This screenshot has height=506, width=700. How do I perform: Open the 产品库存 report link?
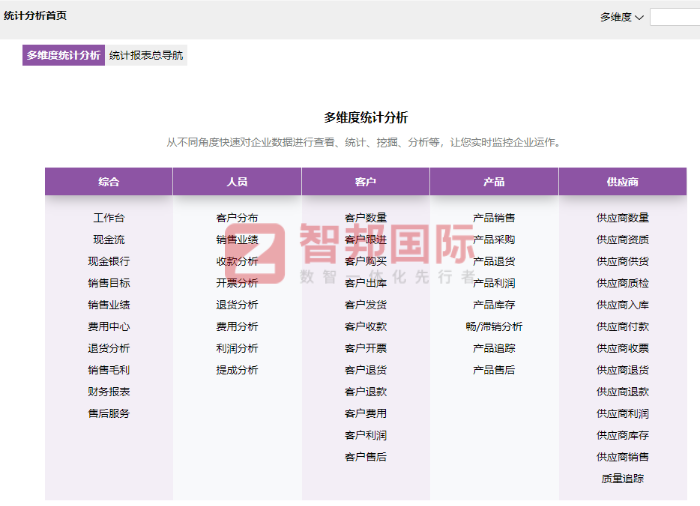click(x=494, y=305)
